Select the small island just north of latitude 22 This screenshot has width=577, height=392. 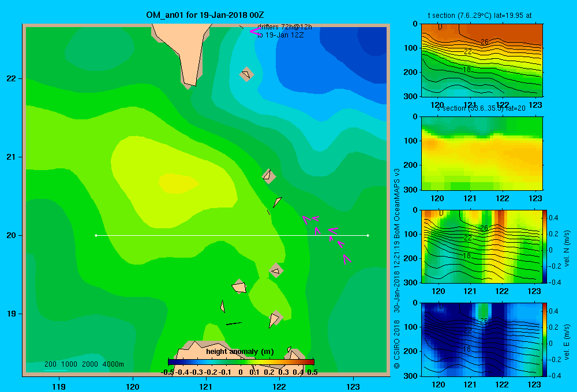click(x=246, y=74)
